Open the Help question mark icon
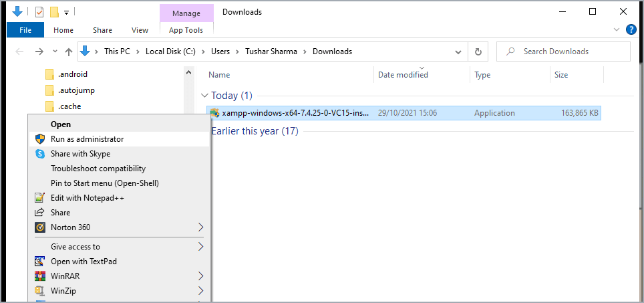This screenshot has width=644, height=303. tap(631, 30)
